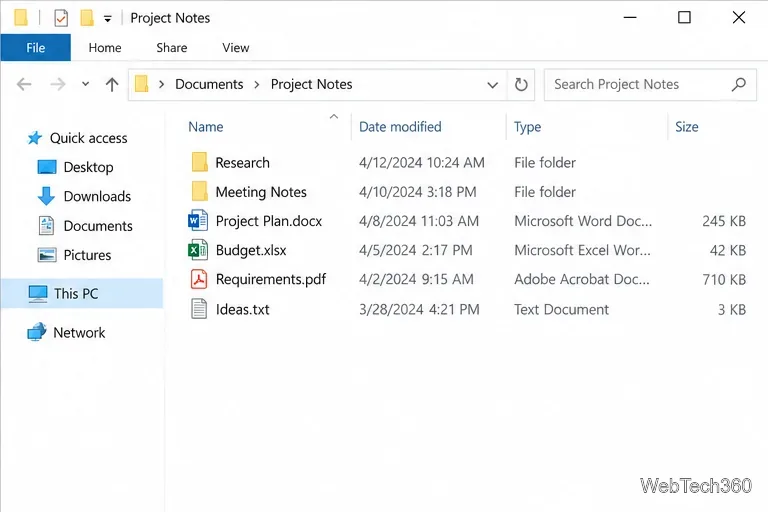
Task: Click the This PC computer icon
Action: point(38,294)
